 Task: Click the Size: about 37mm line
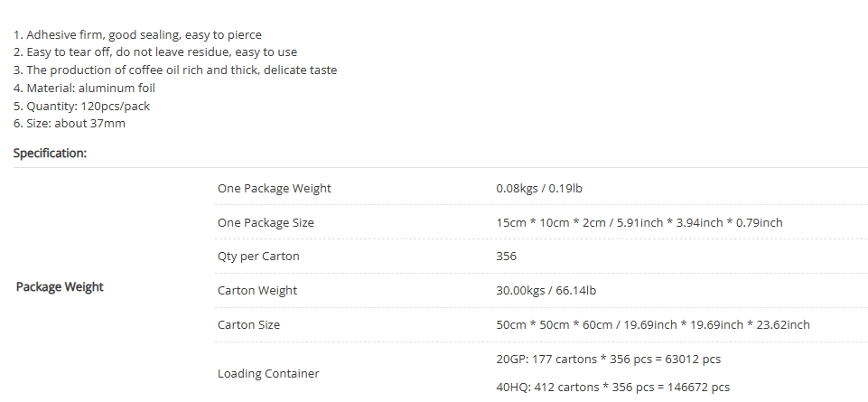[70, 124]
